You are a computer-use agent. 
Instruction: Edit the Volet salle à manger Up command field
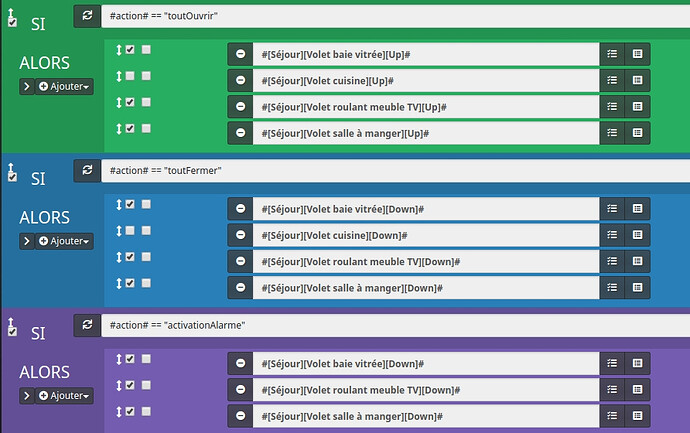point(426,133)
